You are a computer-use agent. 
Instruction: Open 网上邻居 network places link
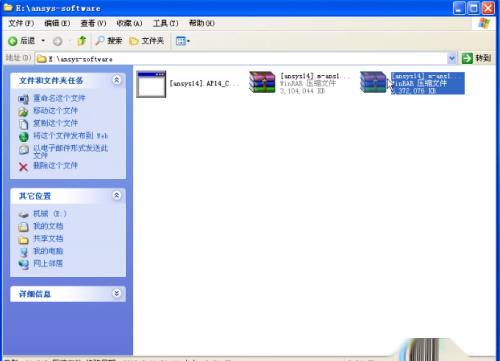[48, 263]
